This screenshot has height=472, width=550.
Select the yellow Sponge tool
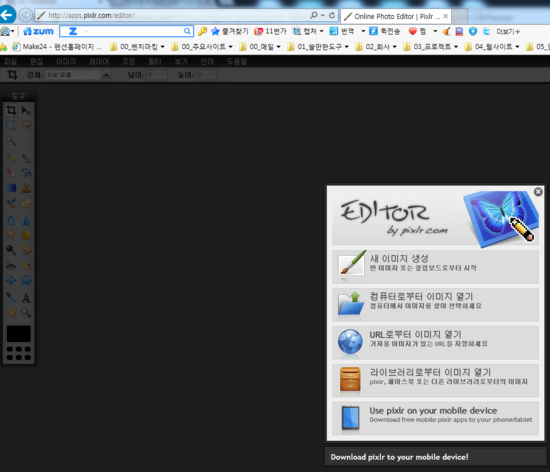(26, 235)
